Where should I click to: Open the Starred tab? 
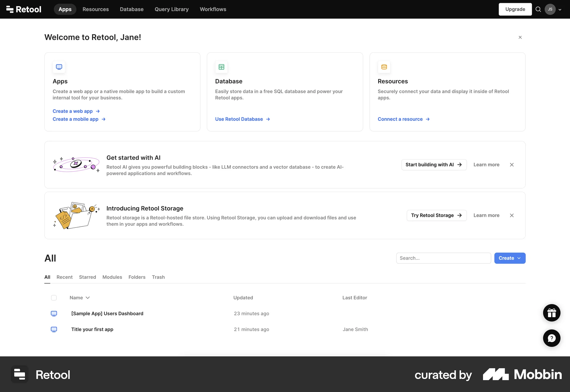tap(87, 277)
